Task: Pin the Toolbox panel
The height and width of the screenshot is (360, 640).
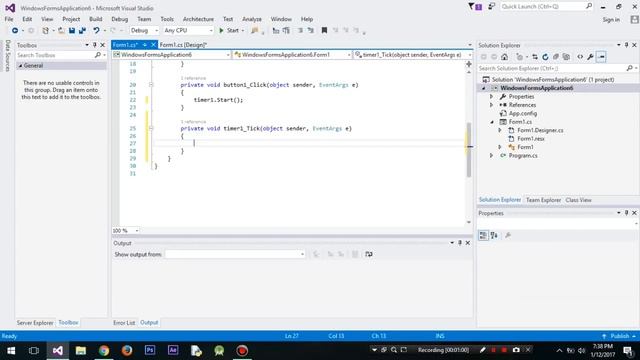Action: [95, 45]
